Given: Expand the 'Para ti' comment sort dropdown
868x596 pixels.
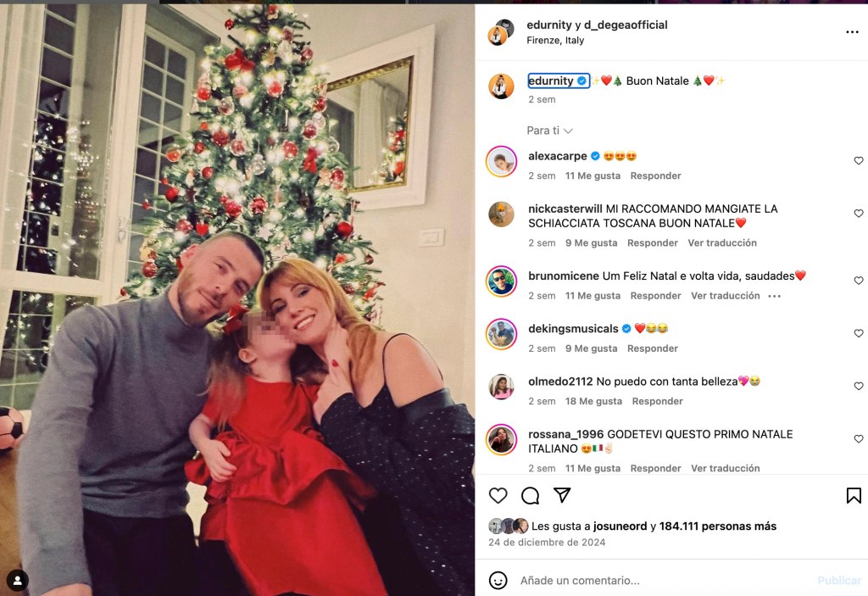Looking at the screenshot, I should click(549, 131).
